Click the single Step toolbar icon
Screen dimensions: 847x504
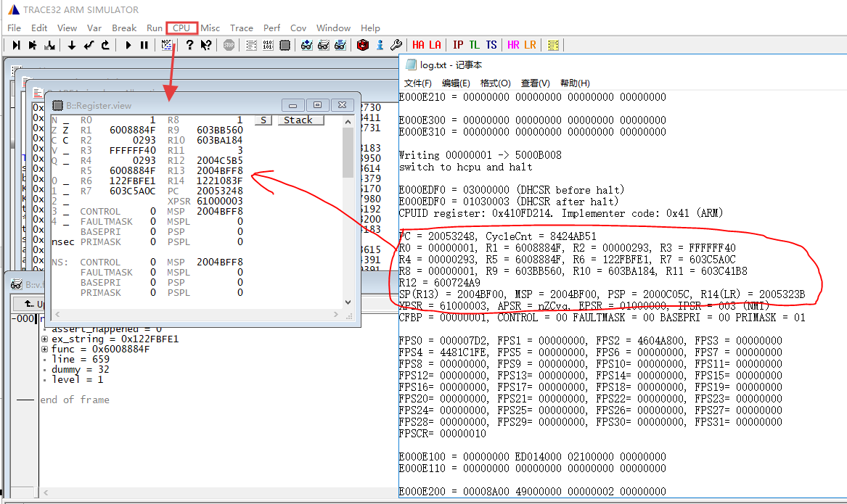click(x=16, y=46)
